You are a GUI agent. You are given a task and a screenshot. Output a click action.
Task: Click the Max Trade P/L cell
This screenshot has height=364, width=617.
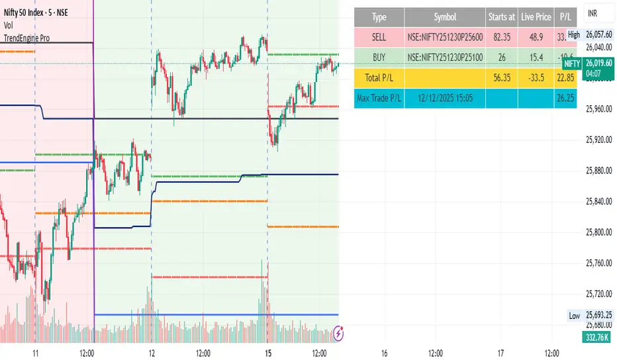(379, 99)
